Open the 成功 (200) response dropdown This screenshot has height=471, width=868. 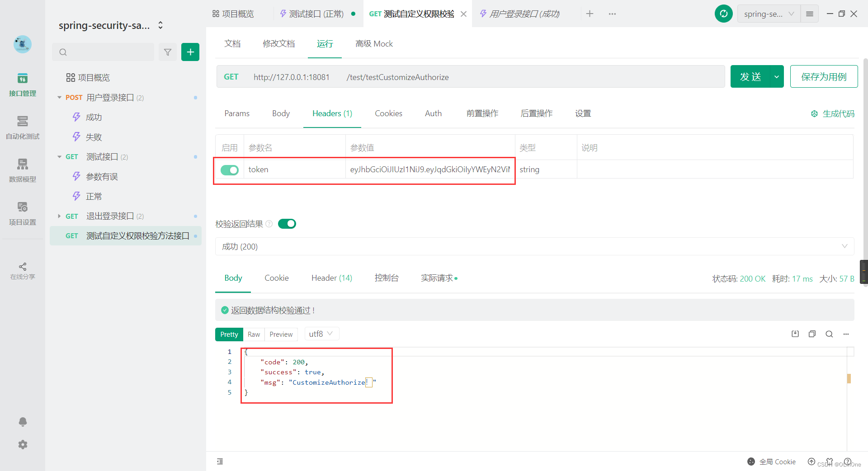pos(844,246)
